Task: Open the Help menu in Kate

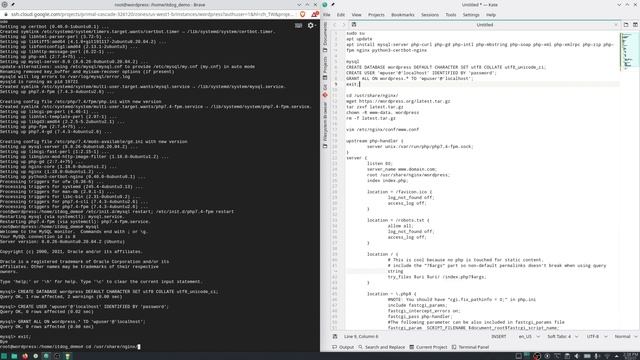Action: pos(491,15)
